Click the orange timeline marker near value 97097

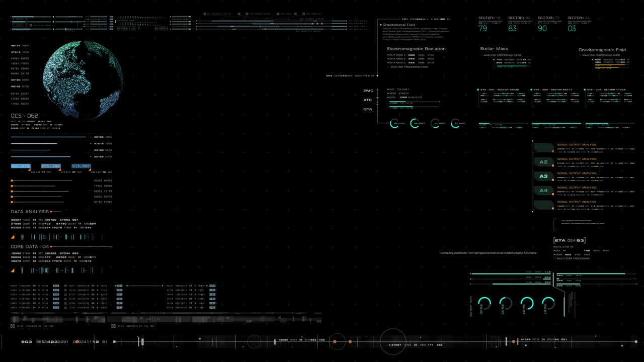(388, 345)
